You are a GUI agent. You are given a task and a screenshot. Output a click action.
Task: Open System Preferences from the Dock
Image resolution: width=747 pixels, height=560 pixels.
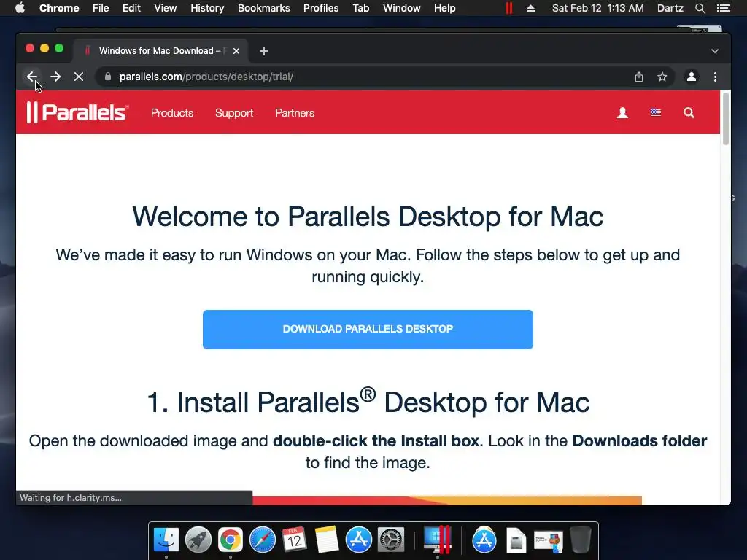pyautogui.click(x=391, y=540)
